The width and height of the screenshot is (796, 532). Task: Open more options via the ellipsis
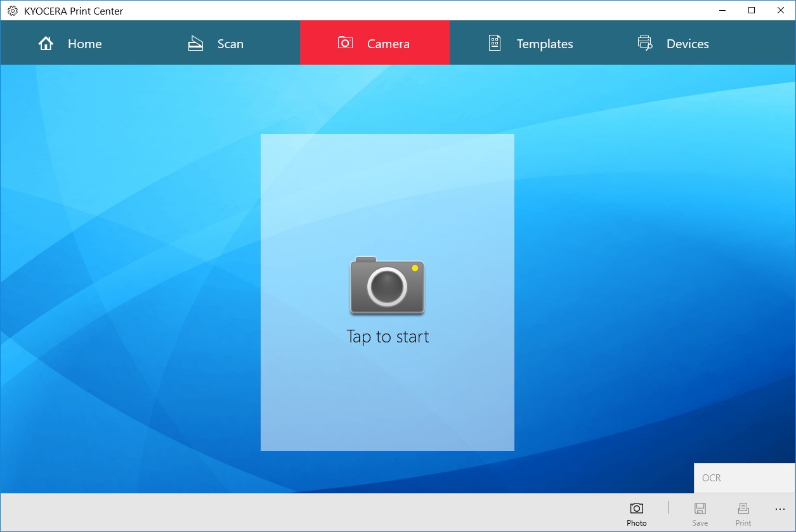pos(780,509)
